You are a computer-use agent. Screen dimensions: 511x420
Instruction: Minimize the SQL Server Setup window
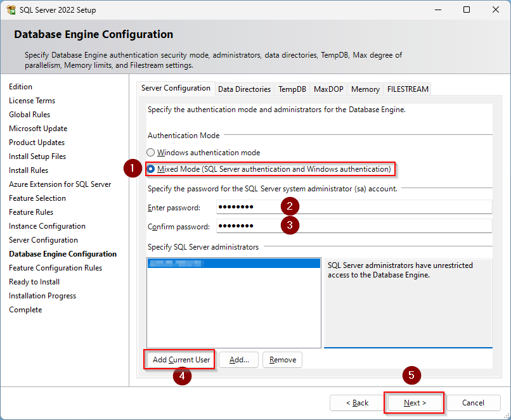437,10
